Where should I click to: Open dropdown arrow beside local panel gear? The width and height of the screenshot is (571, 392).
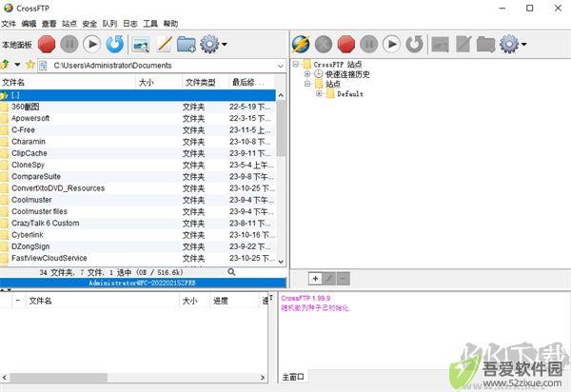coord(225,45)
